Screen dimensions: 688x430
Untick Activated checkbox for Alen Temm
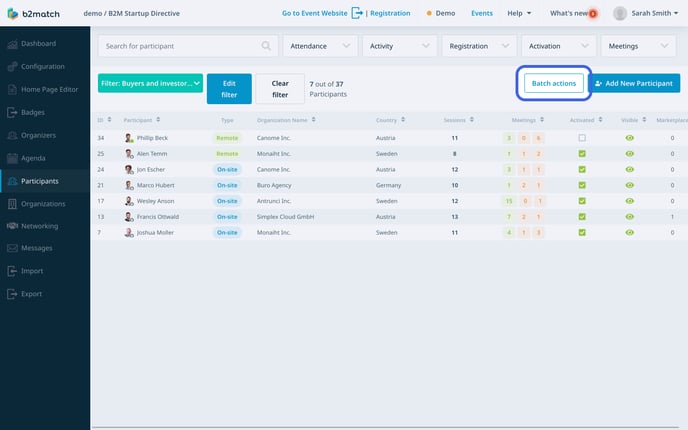click(582, 154)
